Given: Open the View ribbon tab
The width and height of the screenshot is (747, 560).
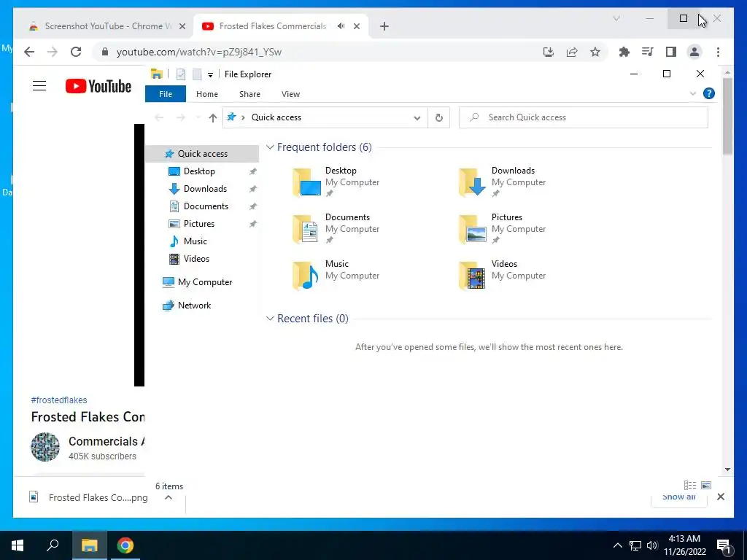Looking at the screenshot, I should pos(290,94).
